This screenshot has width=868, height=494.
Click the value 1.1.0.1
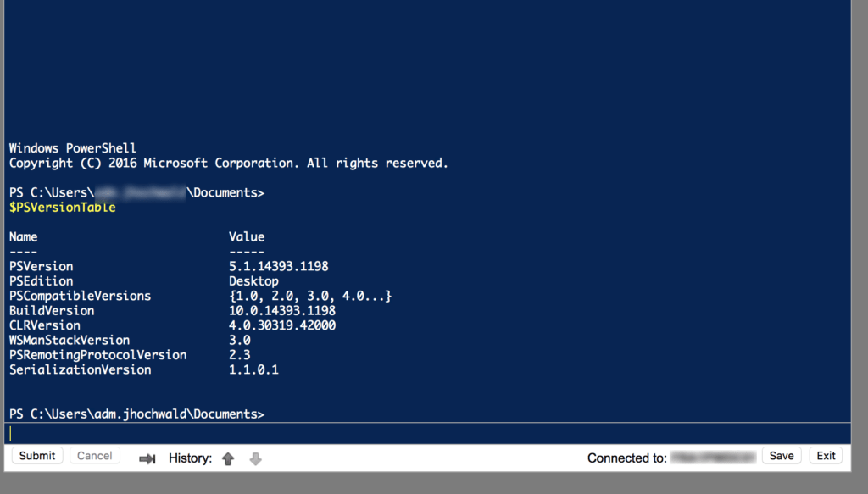(253, 369)
